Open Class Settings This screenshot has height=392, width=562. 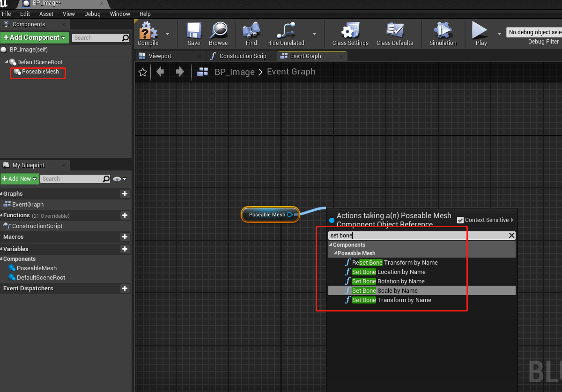tap(350, 33)
